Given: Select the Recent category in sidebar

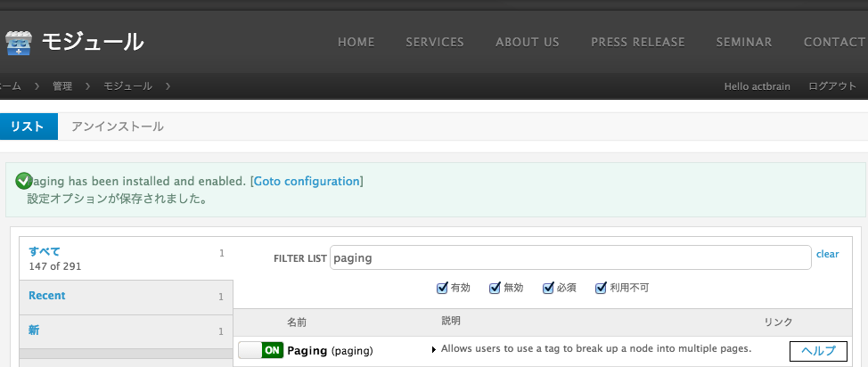Looking at the screenshot, I should (x=47, y=296).
